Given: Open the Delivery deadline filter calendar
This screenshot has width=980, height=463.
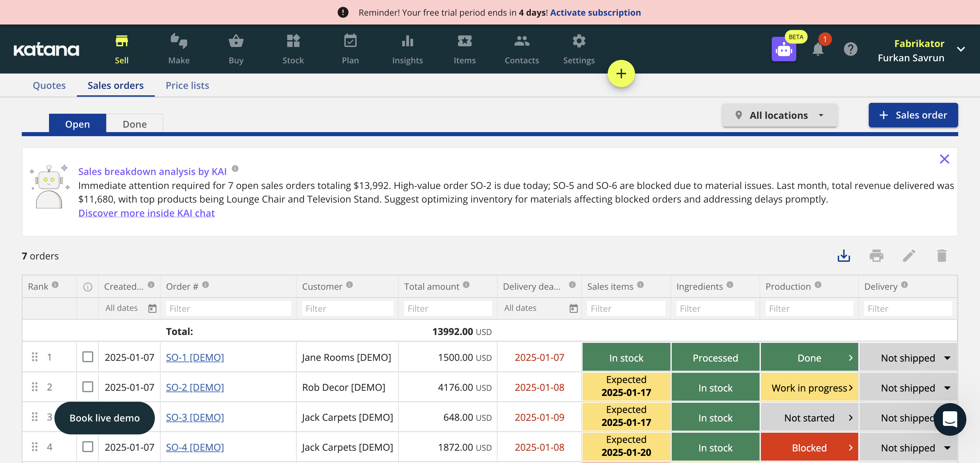Looking at the screenshot, I should coord(573,308).
